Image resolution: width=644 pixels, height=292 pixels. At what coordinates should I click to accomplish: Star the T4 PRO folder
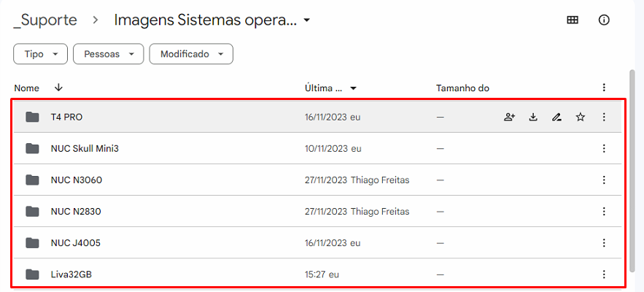click(x=580, y=118)
